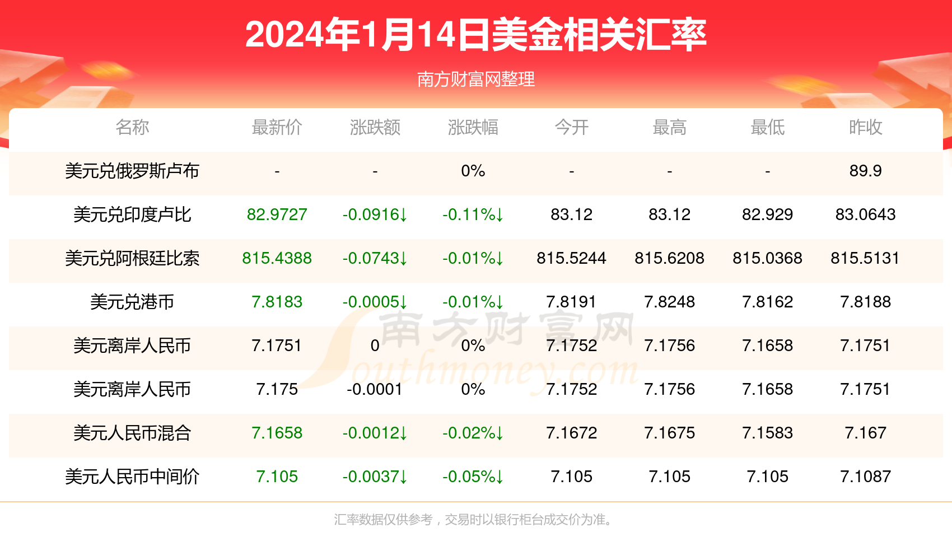Click the HKD previous close 7.8188
This screenshot has width=952, height=560.
point(865,302)
